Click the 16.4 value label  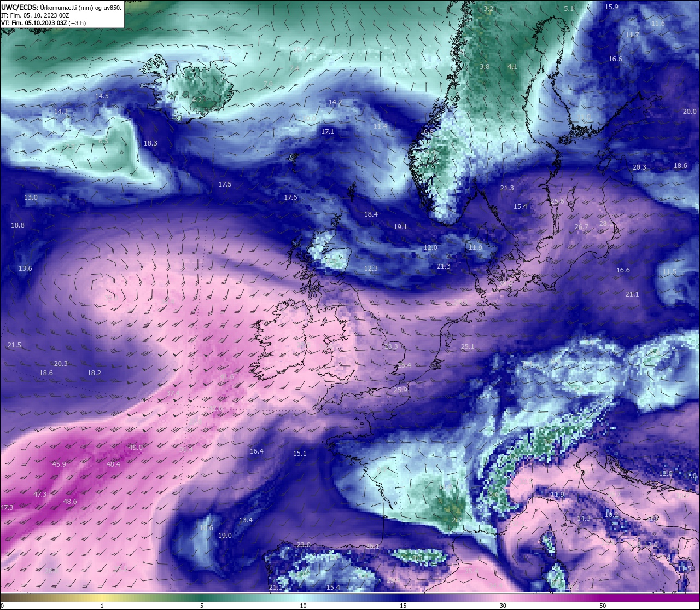(256, 451)
